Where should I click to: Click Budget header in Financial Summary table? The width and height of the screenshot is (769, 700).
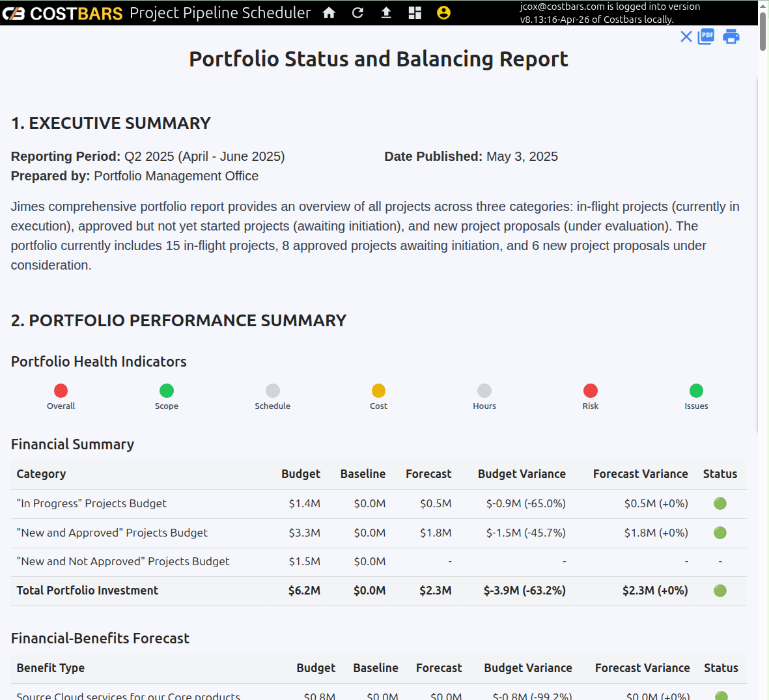click(x=301, y=474)
